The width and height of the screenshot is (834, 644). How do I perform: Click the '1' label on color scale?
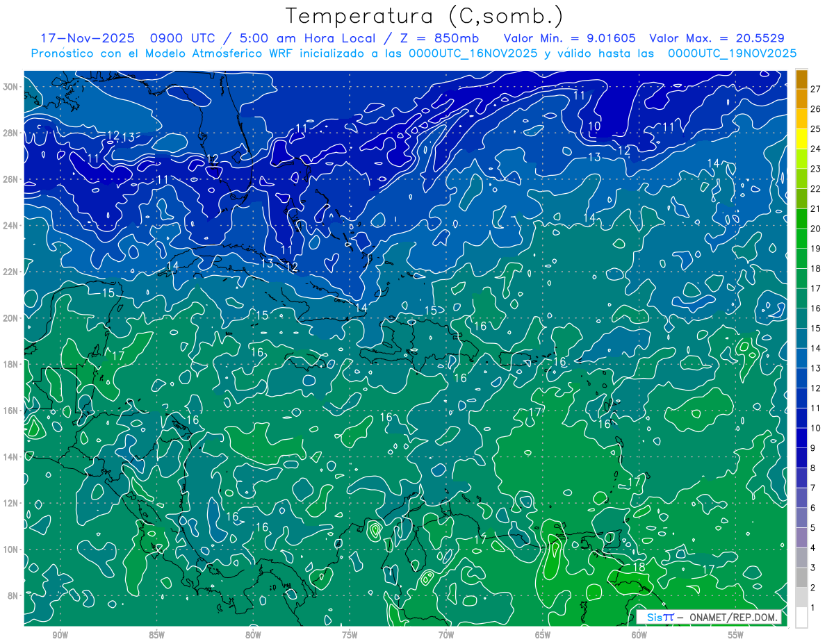(x=813, y=608)
